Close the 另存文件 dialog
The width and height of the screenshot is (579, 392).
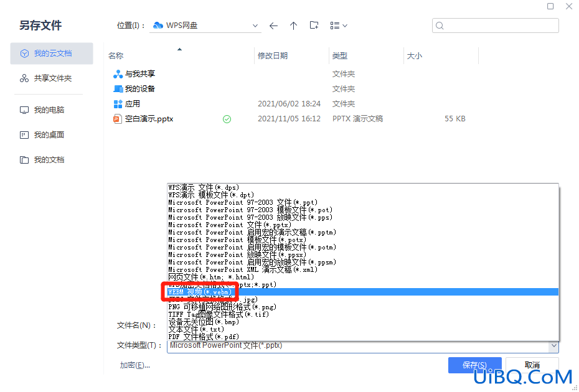coord(569,6)
